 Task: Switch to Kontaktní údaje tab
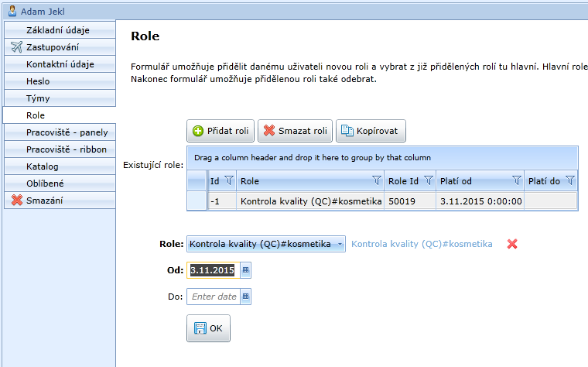[x=59, y=64]
